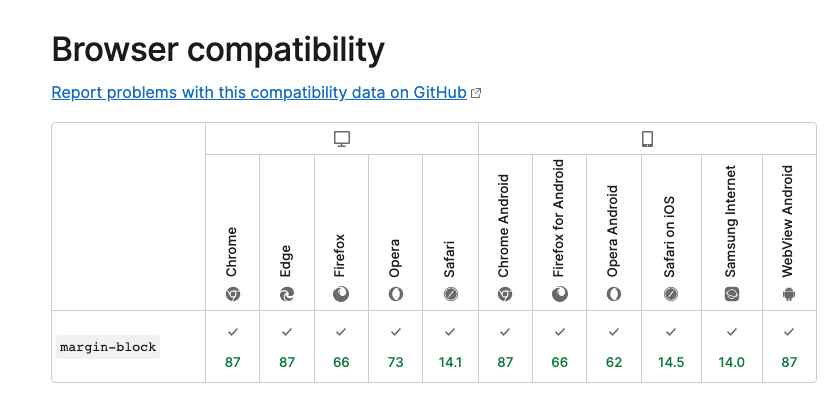838x393 pixels.
Task: Expand Samsung Internet 14.0 support cell
Action: [732, 346]
